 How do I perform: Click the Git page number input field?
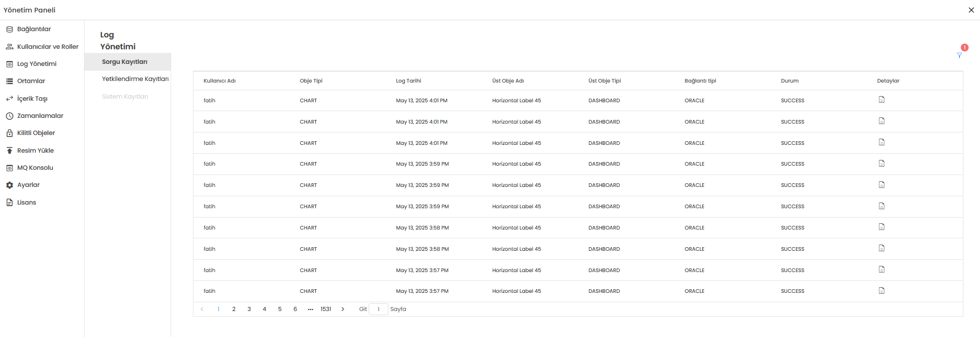click(x=379, y=309)
